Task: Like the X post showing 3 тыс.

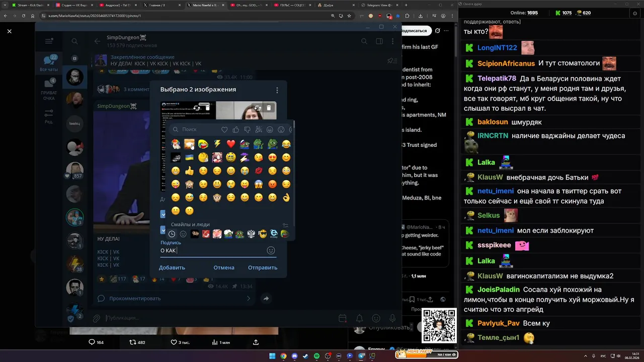Action: pos(180,342)
